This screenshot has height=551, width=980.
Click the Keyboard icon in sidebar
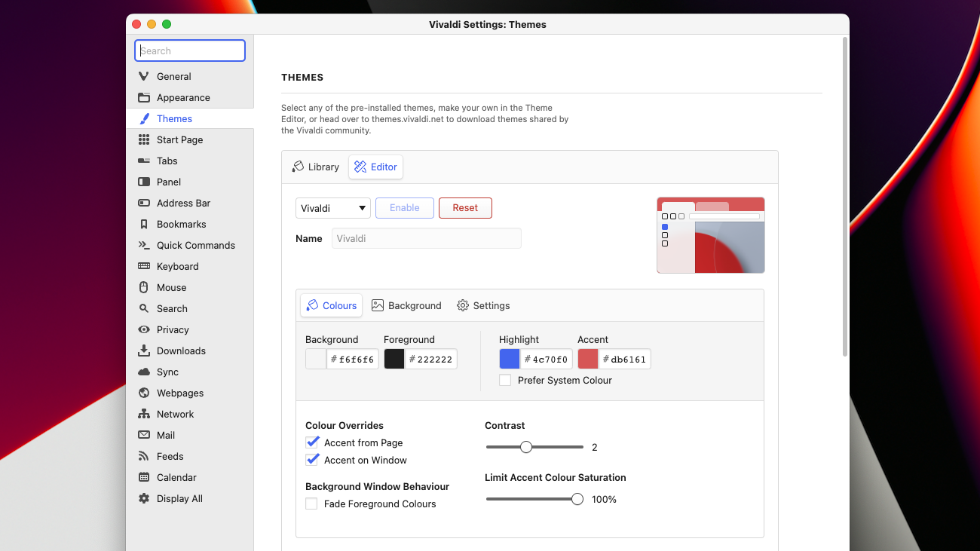(143, 266)
